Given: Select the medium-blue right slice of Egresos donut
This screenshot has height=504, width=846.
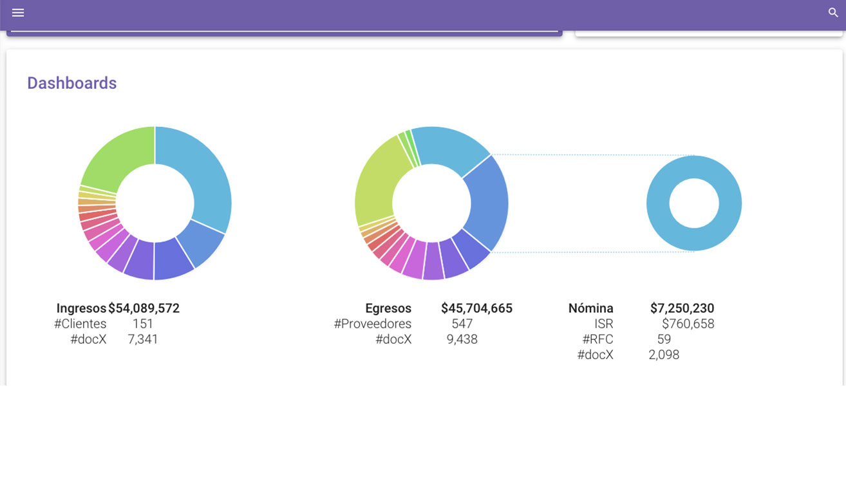Looking at the screenshot, I should click(488, 203).
